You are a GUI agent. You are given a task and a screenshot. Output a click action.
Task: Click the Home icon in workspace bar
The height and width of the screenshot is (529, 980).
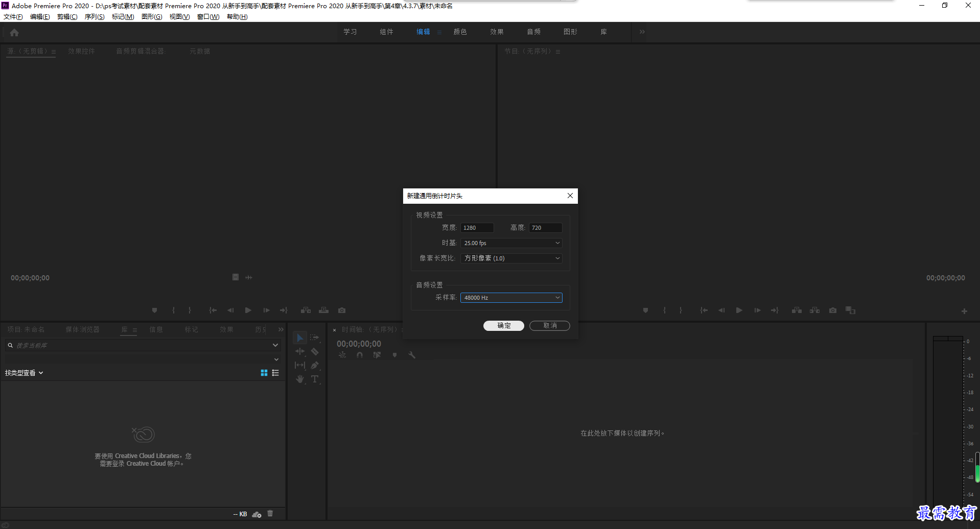14,32
